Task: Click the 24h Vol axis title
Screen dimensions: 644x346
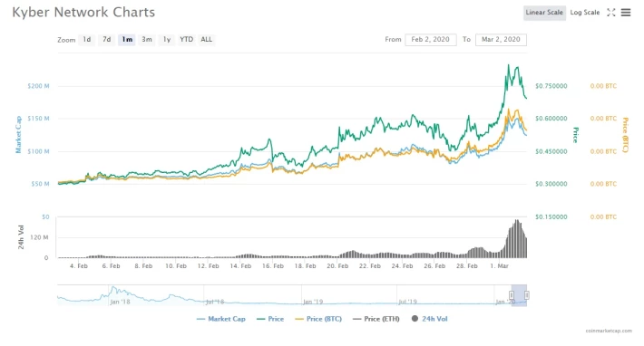Action: pos(21,237)
